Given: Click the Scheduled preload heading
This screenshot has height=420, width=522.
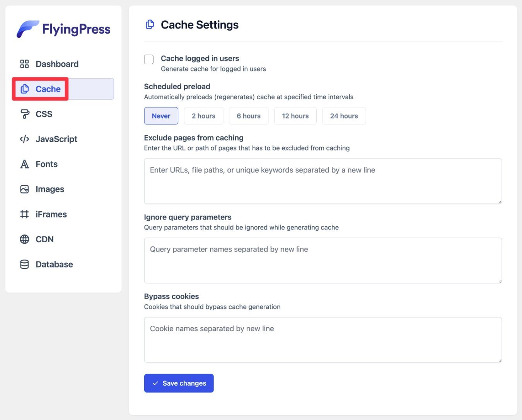Looking at the screenshot, I should [x=177, y=87].
